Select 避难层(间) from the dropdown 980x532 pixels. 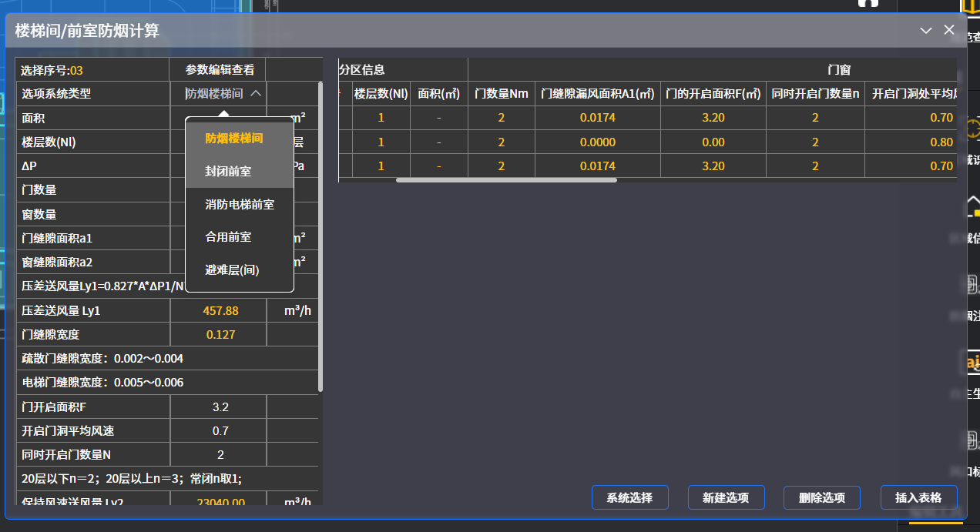(232, 269)
